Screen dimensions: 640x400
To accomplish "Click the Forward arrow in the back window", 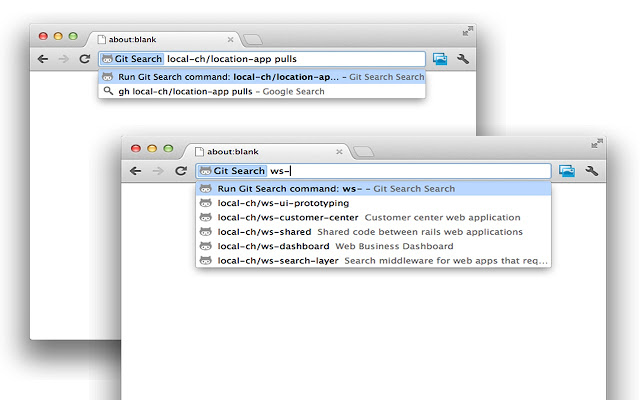I will [x=64, y=59].
